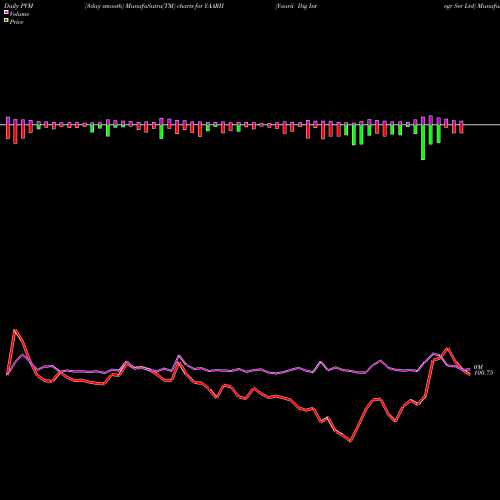
Task: Click the 'Daily PVM' title text
Action: pyautogui.click(x=19, y=6)
